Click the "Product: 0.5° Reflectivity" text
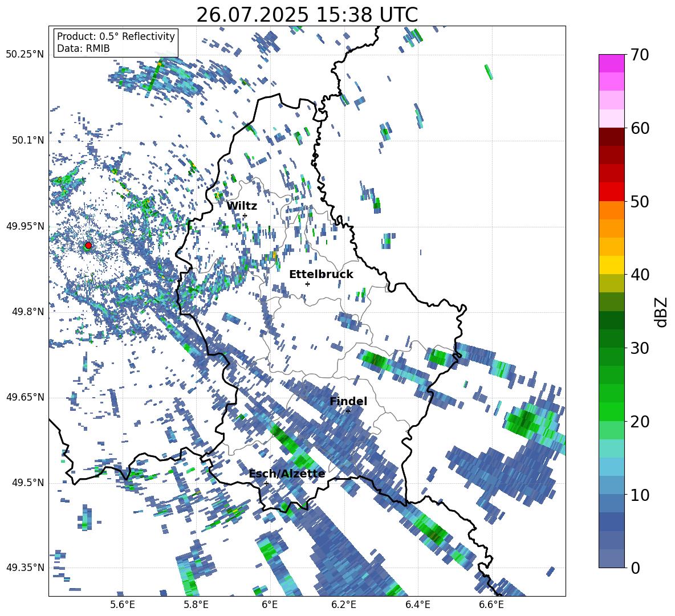This screenshot has width=675, height=616. click(x=116, y=36)
